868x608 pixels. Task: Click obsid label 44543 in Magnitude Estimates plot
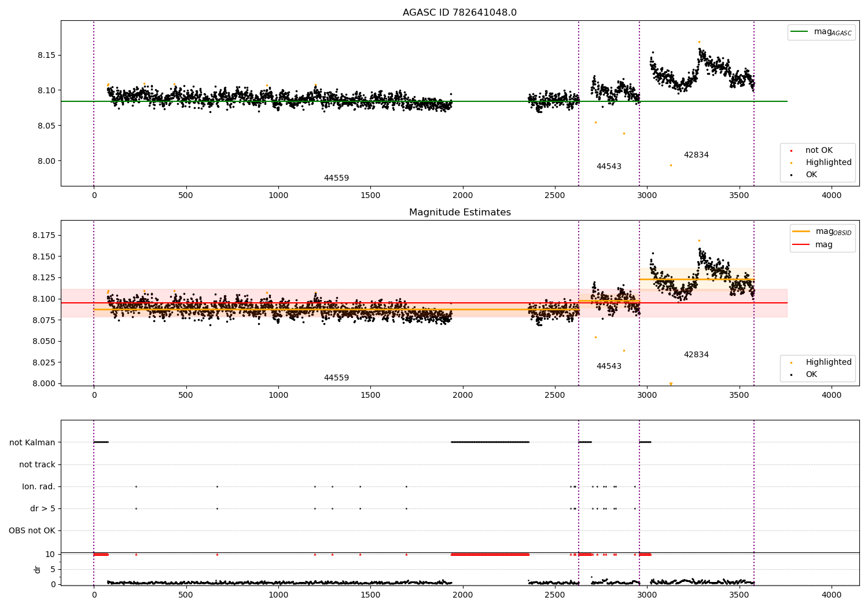pos(609,367)
